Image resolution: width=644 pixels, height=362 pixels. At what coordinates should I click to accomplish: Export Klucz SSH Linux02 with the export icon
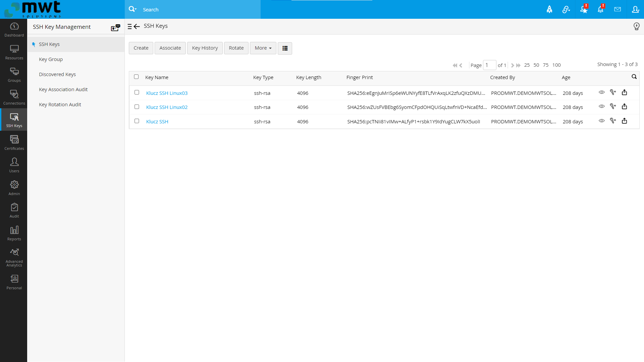(625, 106)
